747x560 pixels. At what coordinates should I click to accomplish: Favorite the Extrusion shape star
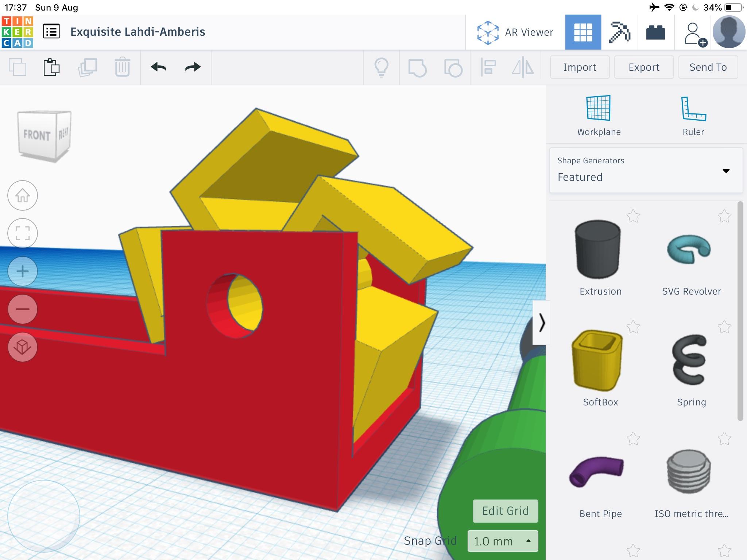pos(633,216)
